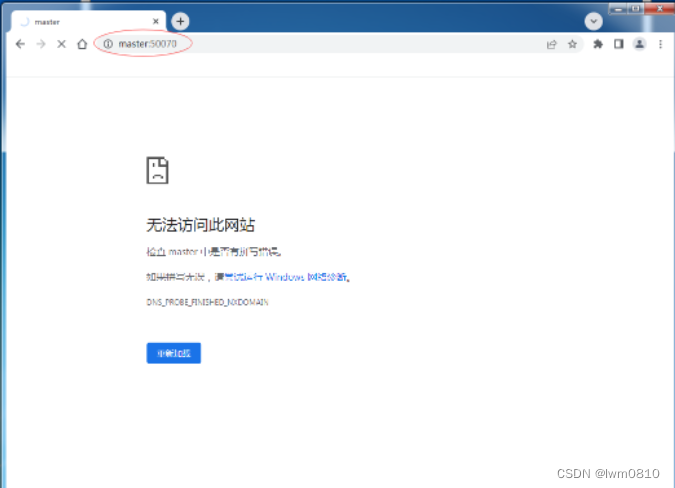Open the extensions puzzle icon

[x=598, y=44]
